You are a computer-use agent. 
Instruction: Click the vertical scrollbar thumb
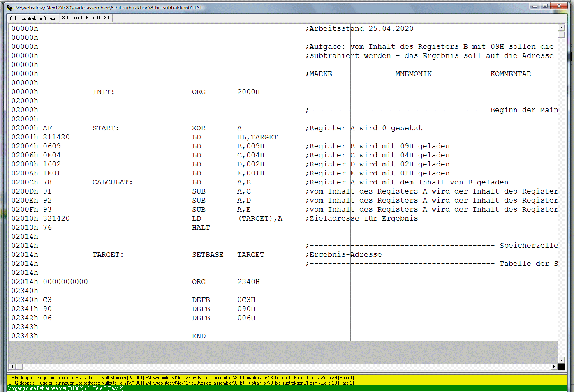pyautogui.click(x=561, y=35)
